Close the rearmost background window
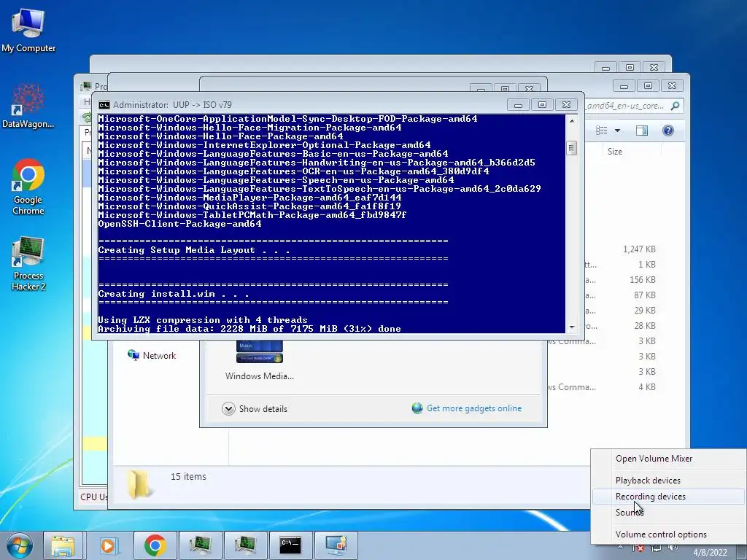Viewport: 747px width, 560px height. (654, 68)
